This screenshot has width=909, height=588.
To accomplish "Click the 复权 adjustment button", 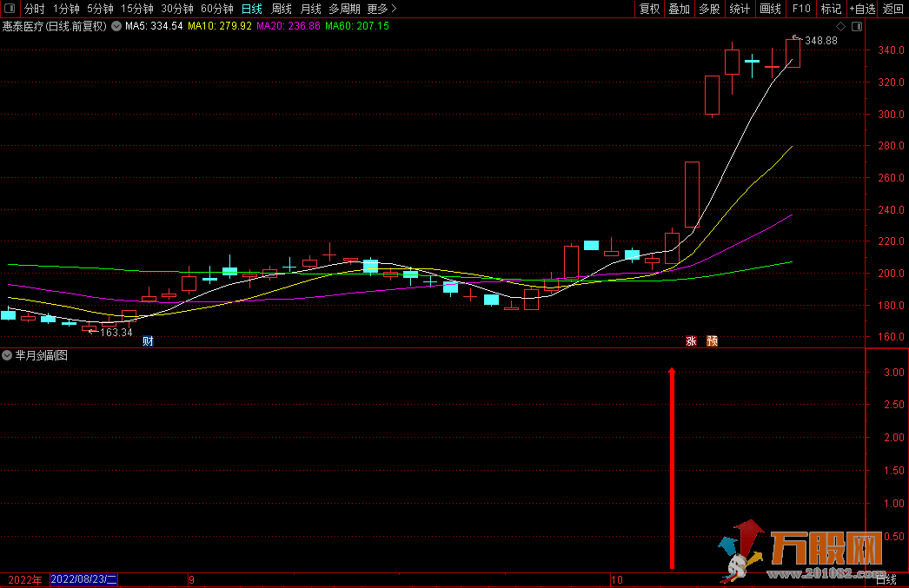I will click(649, 9).
